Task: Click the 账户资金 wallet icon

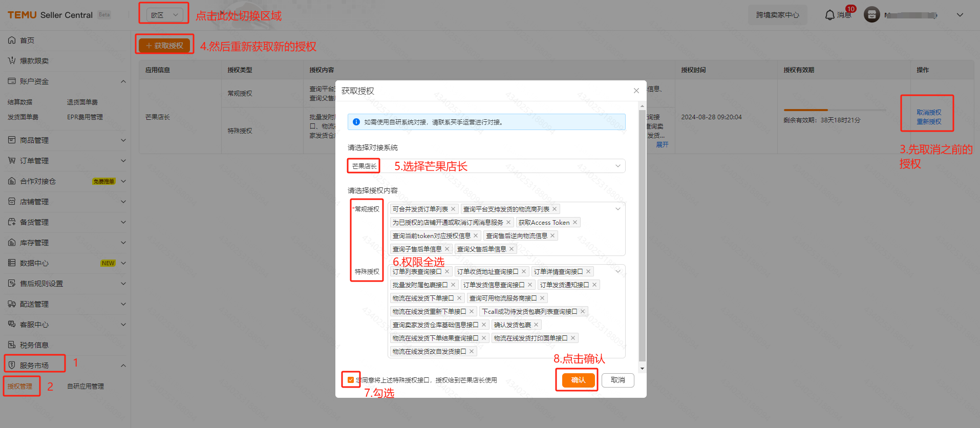Action: pyautogui.click(x=12, y=81)
